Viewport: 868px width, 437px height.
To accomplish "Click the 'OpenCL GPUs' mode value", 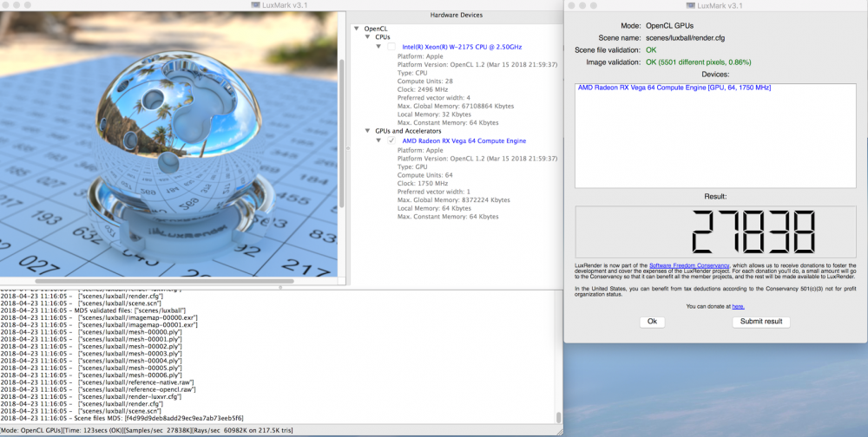I will point(670,25).
